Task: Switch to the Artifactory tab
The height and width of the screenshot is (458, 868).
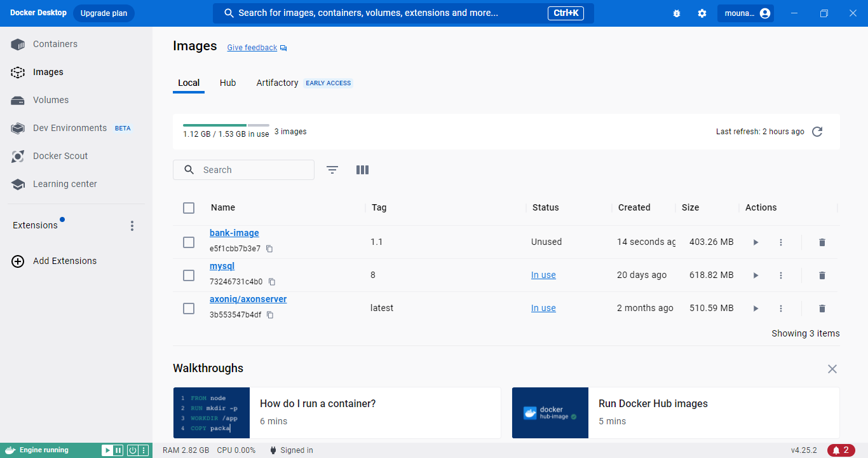Action: (277, 83)
